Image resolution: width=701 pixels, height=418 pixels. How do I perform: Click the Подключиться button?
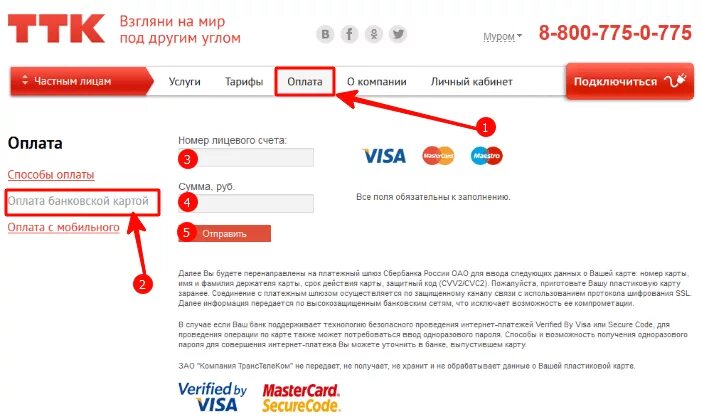(x=630, y=81)
